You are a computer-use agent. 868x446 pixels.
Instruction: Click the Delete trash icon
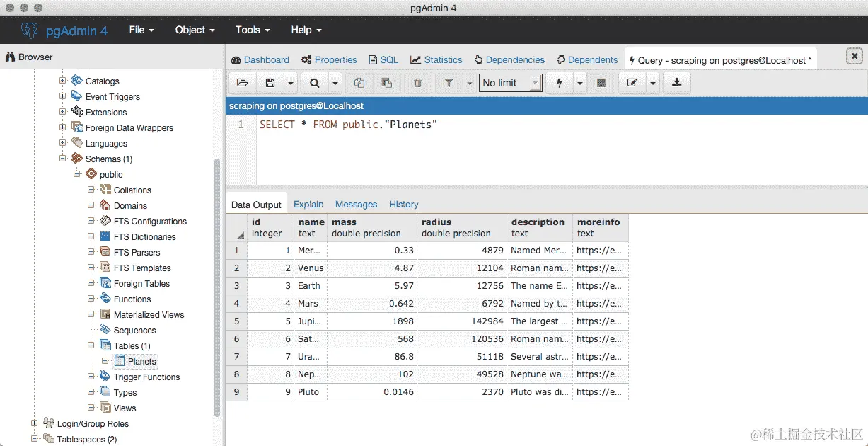[417, 83]
